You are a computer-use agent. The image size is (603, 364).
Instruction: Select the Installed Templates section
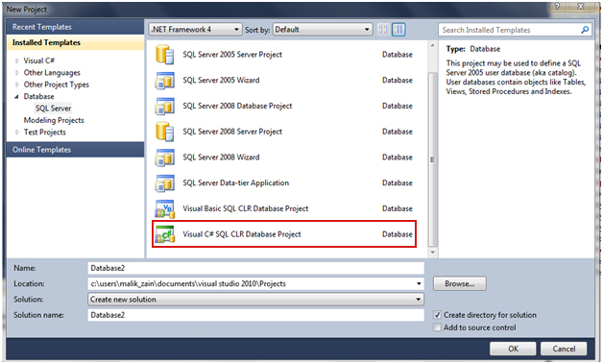coord(75,42)
